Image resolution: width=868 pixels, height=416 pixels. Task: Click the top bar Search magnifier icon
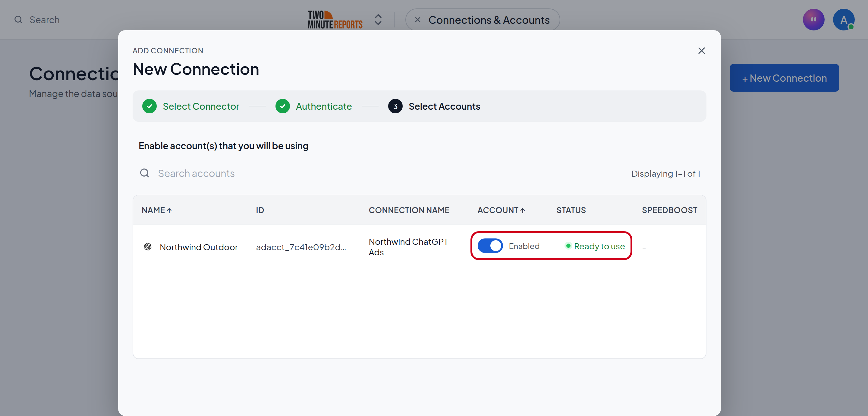[18, 20]
